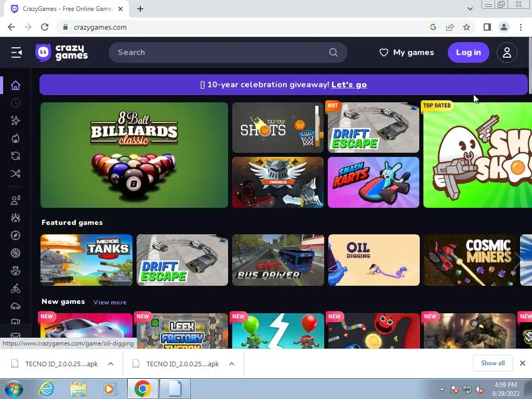Viewport: 532px width, 399px height.
Task: Open Chrome three-dot menu
Action: click(521, 27)
